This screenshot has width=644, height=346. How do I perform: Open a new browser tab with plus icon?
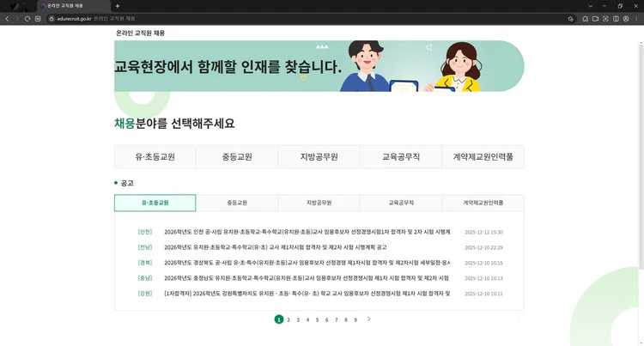(x=118, y=6)
